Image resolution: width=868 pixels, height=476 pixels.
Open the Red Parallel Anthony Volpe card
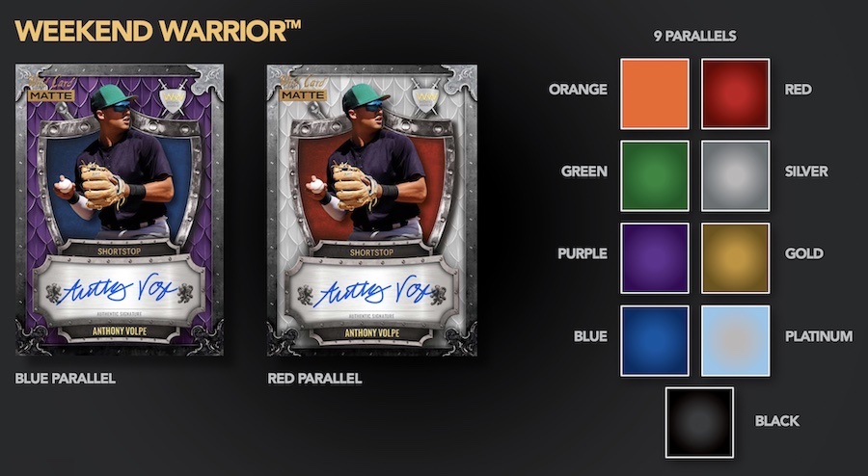pyautogui.click(x=372, y=210)
